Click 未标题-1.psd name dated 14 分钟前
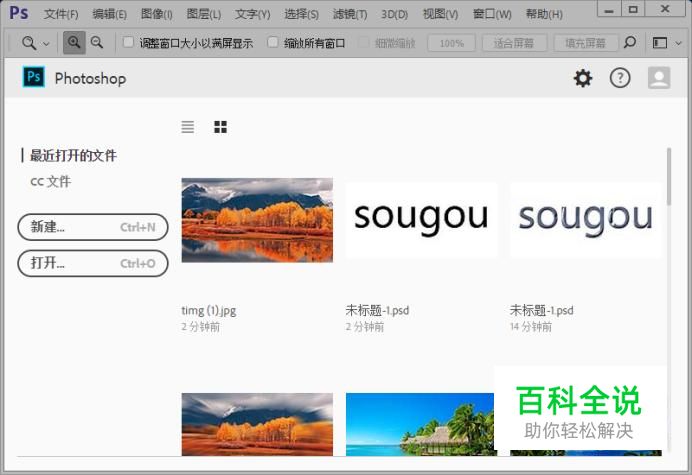This screenshot has height=475, width=692. coord(542,310)
